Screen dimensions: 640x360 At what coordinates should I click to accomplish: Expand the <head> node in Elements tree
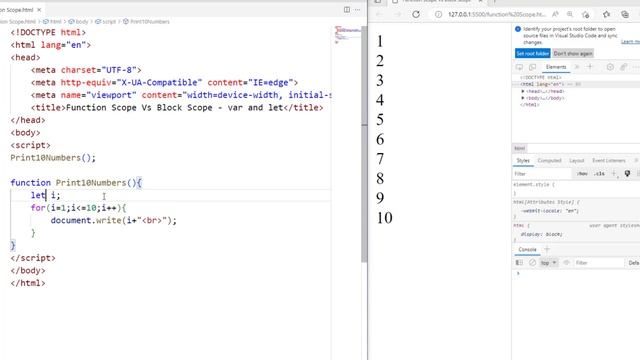click(x=523, y=91)
